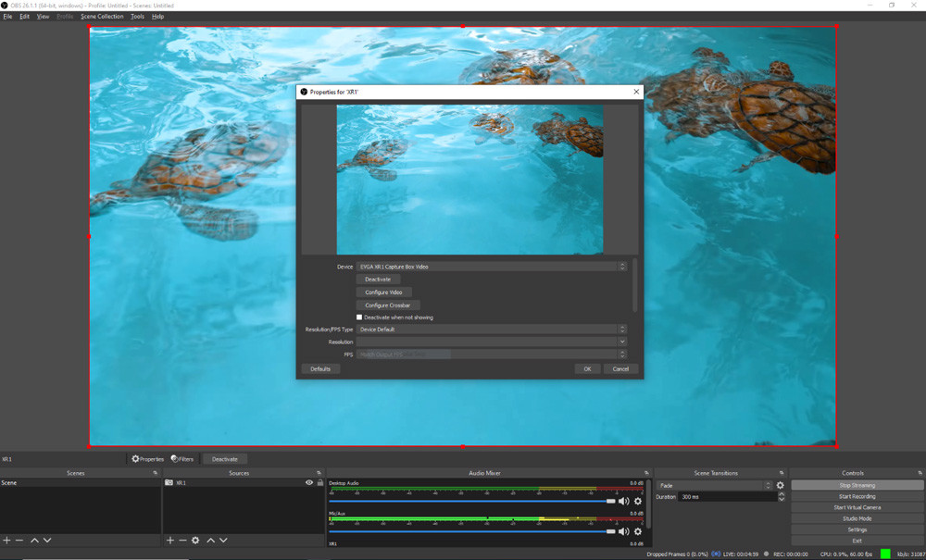
Task: Open the Device dropdown in properties
Action: click(x=491, y=267)
